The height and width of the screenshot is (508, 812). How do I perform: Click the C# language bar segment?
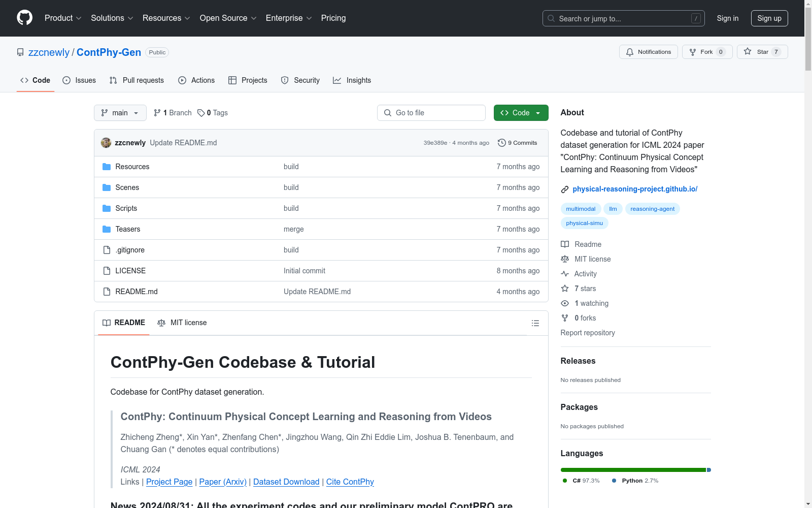click(x=633, y=470)
